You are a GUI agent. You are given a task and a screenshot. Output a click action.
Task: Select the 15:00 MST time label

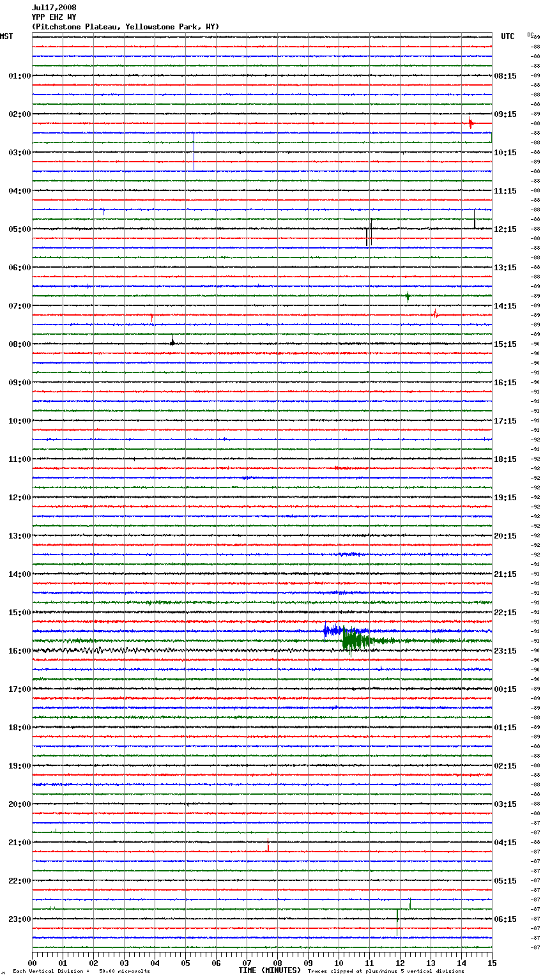coord(20,613)
